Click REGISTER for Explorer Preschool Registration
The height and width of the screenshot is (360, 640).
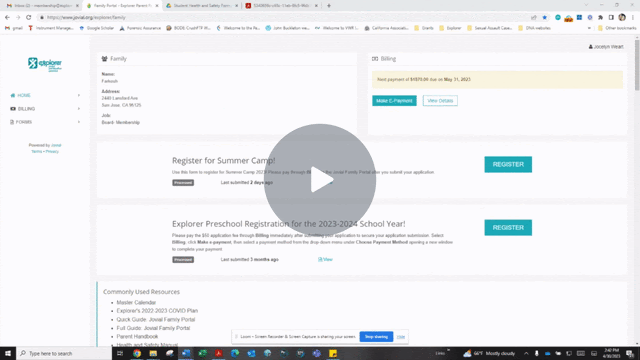508,228
